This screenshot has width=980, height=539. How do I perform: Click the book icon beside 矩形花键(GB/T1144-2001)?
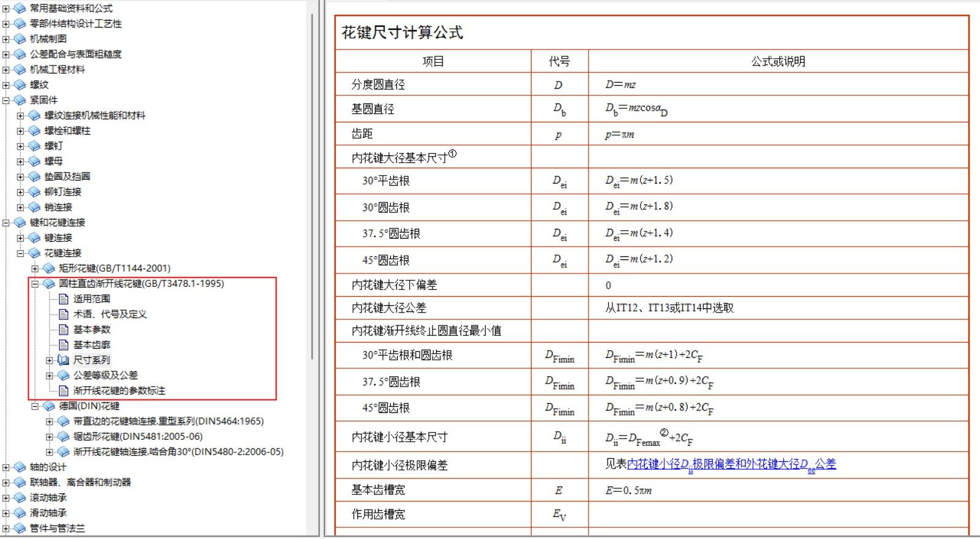coord(50,269)
